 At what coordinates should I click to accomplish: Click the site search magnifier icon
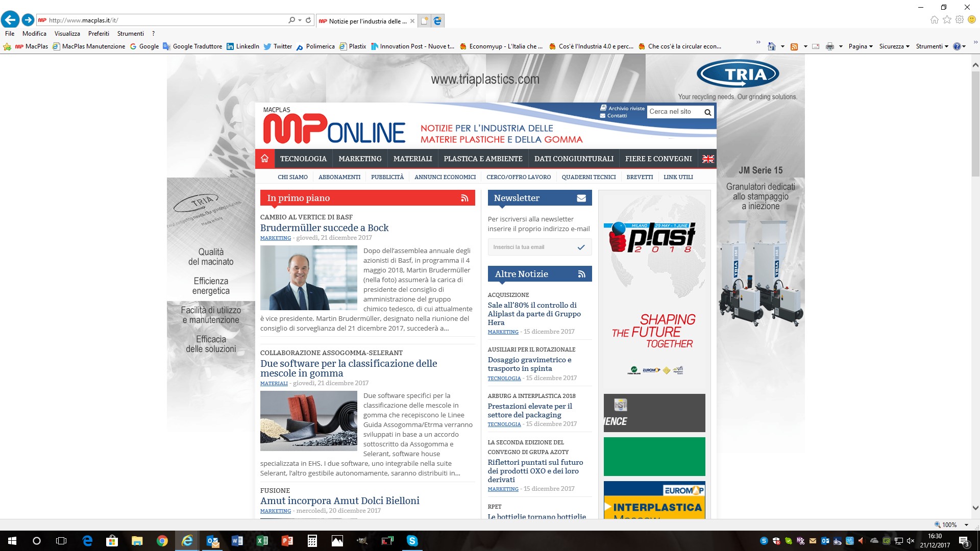coord(707,112)
